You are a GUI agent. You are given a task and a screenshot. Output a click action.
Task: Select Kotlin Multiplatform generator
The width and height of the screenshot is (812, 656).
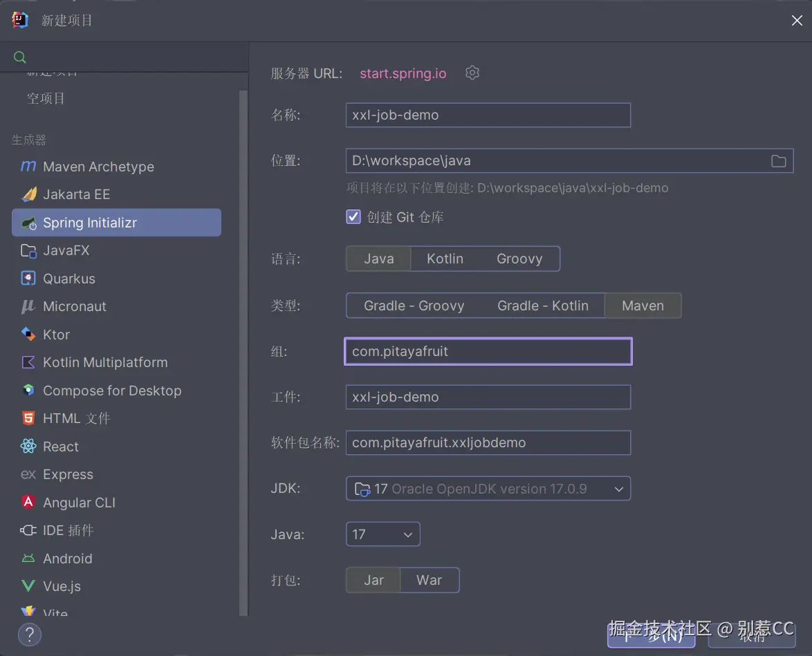(x=116, y=362)
